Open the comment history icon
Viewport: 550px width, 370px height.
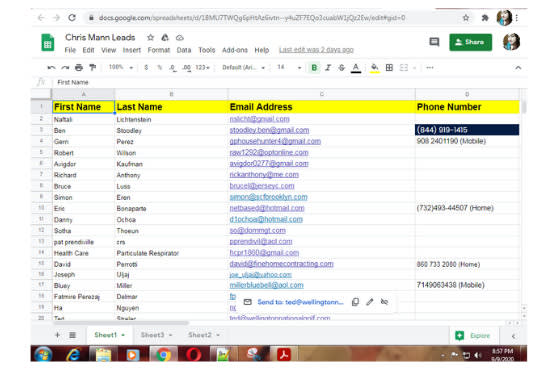(434, 42)
